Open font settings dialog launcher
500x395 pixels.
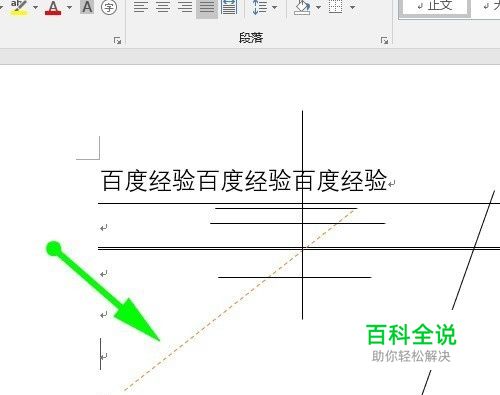click(x=117, y=41)
